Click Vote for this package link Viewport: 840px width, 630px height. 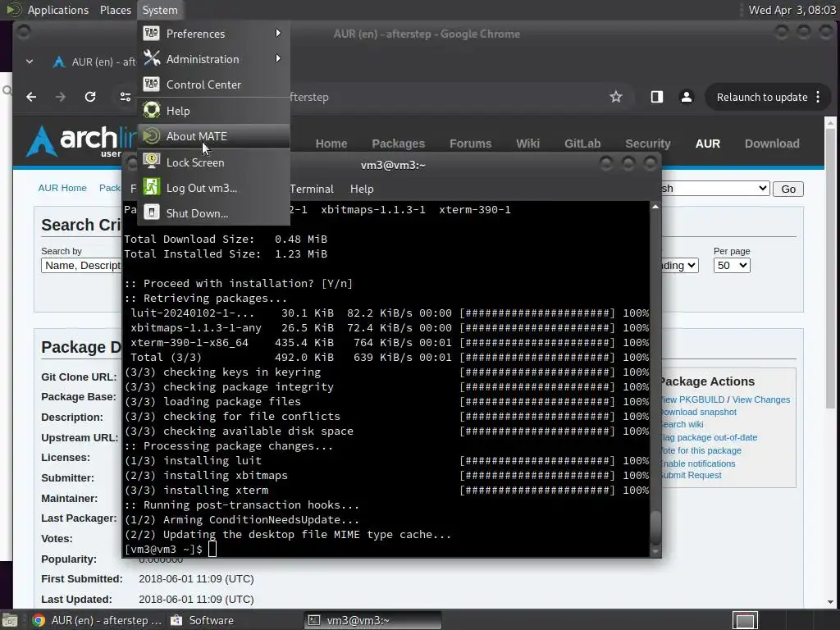[x=702, y=450]
